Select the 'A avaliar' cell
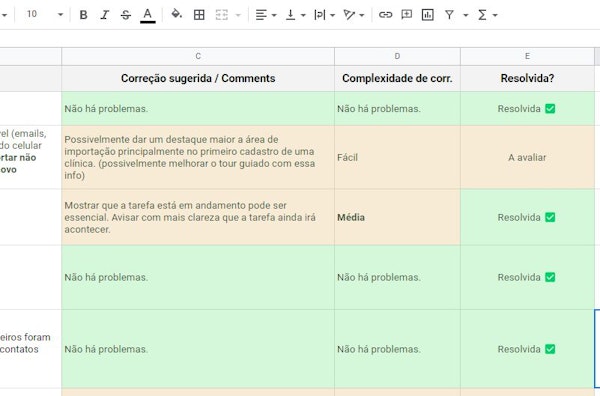 (x=527, y=157)
